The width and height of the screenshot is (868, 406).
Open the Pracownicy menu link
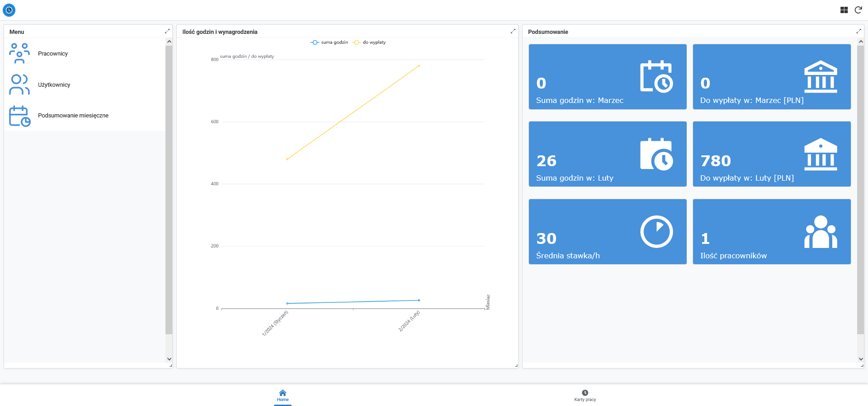coord(53,54)
